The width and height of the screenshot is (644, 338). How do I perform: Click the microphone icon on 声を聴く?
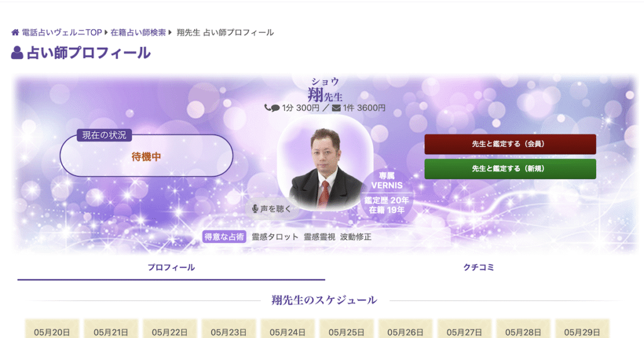coord(255,209)
